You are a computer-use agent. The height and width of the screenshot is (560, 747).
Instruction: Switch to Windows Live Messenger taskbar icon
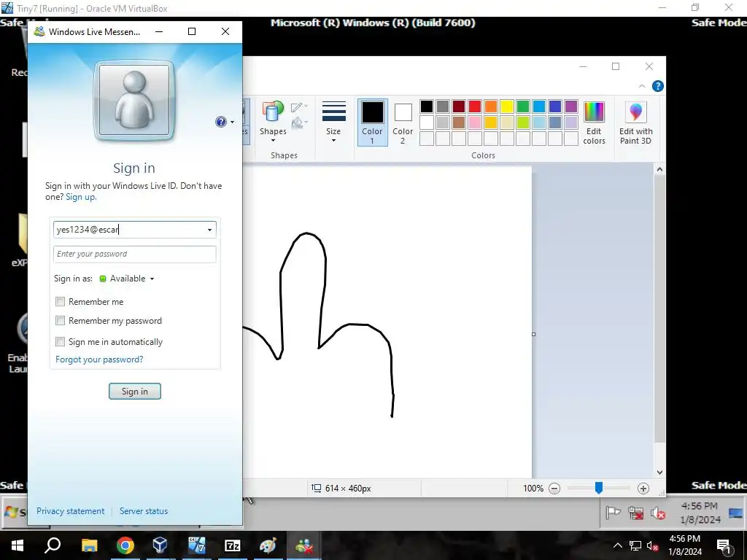point(304,545)
